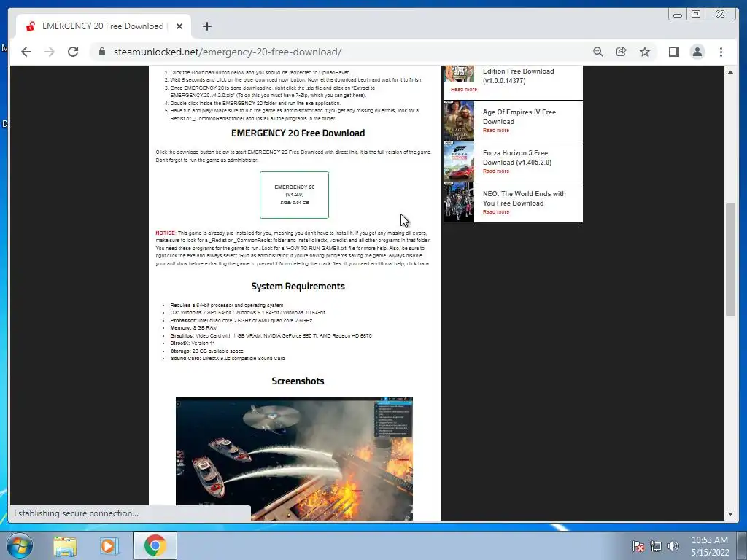The width and height of the screenshot is (747, 560).
Task: Open NEO: The World Ends with You link
Action: [524, 198]
